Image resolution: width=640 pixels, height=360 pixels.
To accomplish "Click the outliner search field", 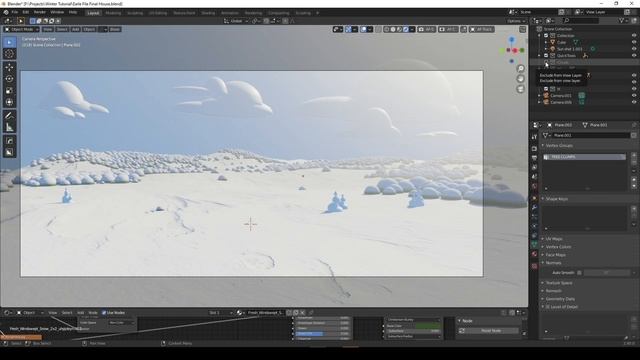I will [x=580, y=20].
